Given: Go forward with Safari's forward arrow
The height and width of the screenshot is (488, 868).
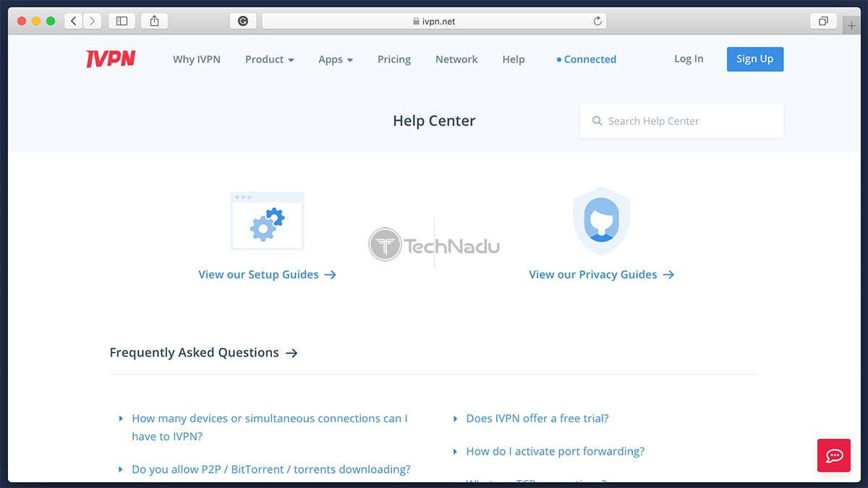Looking at the screenshot, I should coord(92,21).
